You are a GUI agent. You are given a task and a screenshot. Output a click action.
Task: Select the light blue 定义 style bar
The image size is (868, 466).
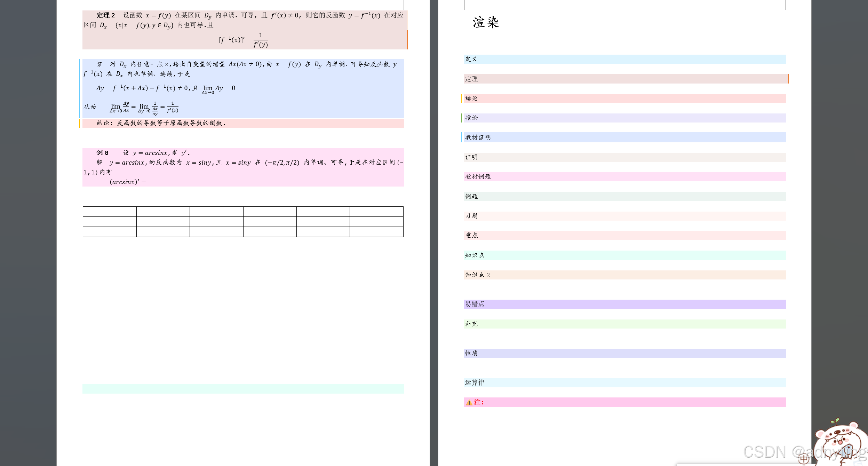624,59
